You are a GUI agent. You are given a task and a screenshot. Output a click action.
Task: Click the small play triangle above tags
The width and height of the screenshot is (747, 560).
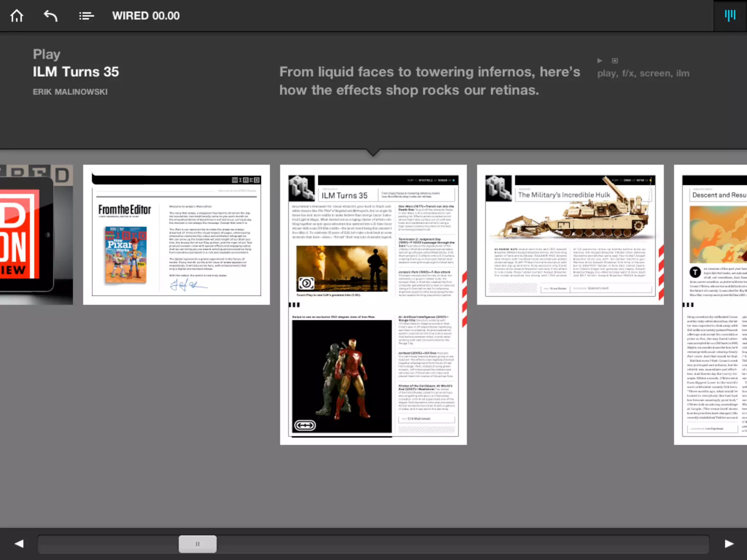pyautogui.click(x=600, y=61)
